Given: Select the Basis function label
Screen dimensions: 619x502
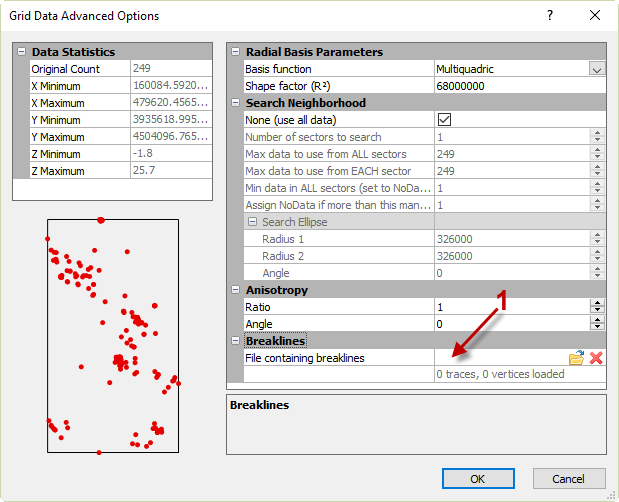Looking at the screenshot, I should pyautogui.click(x=278, y=69).
